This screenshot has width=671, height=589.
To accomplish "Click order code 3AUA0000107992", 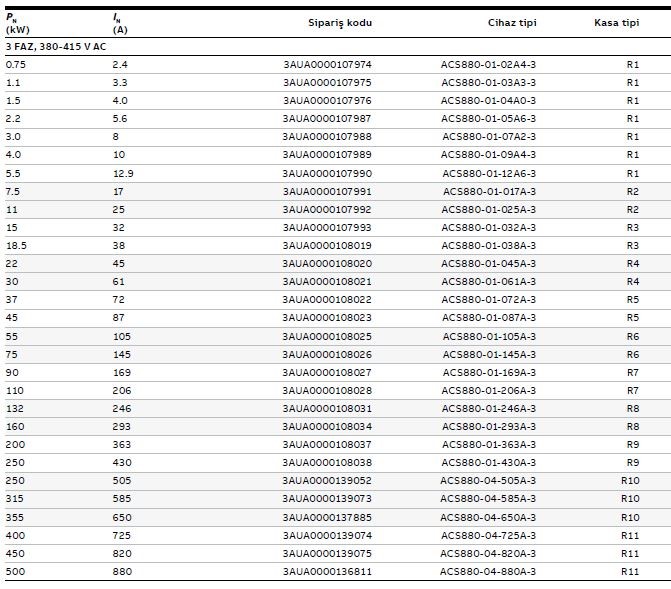I will [327, 209].
